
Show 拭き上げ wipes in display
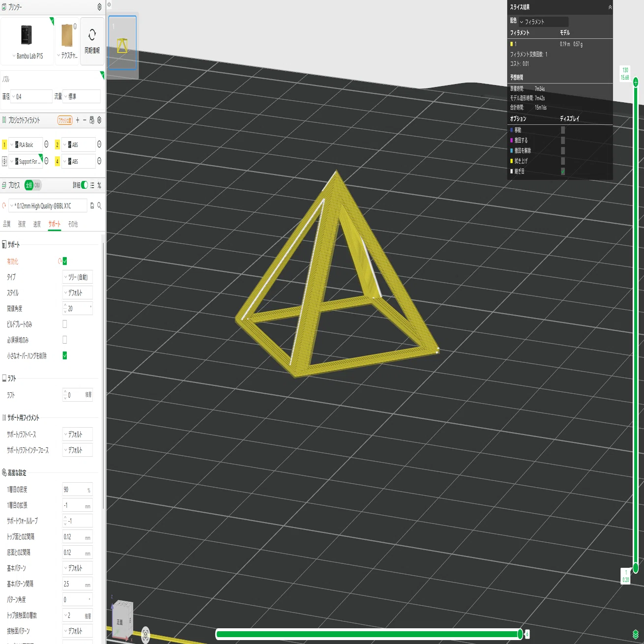click(x=563, y=161)
